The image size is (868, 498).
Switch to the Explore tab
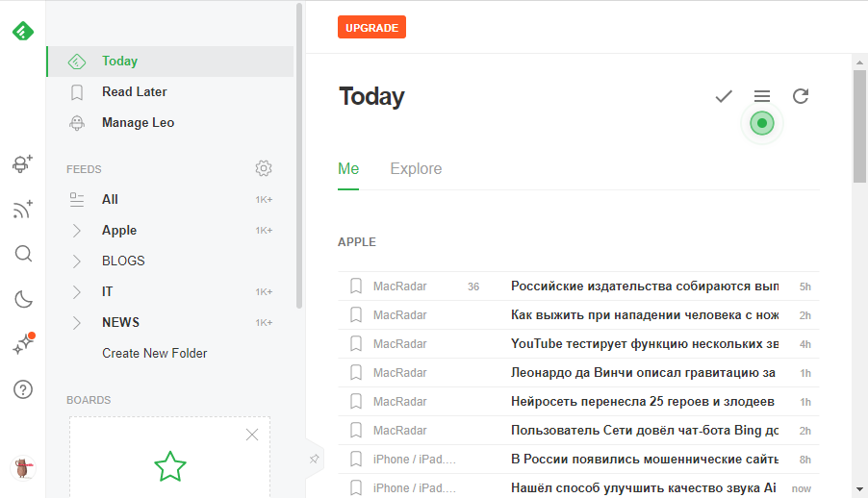pos(416,169)
